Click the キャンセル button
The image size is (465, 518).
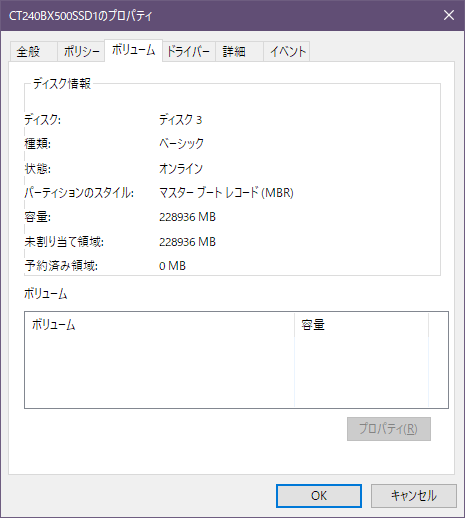point(414,496)
